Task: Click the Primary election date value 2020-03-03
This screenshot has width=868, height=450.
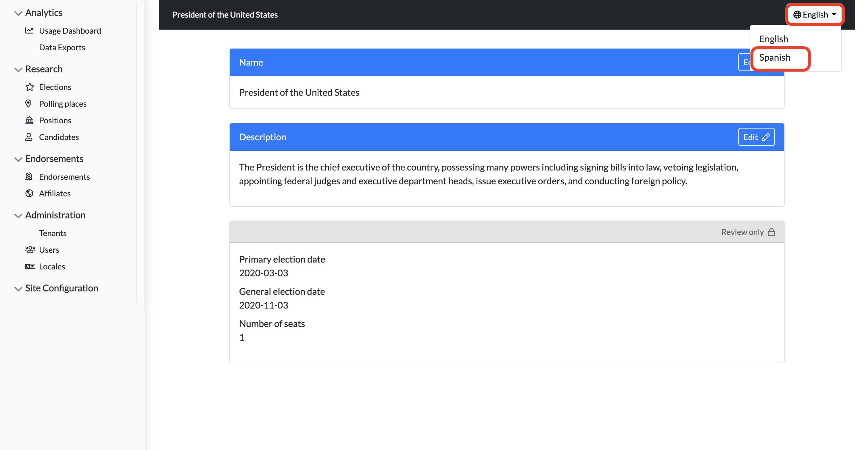Action: tap(264, 273)
